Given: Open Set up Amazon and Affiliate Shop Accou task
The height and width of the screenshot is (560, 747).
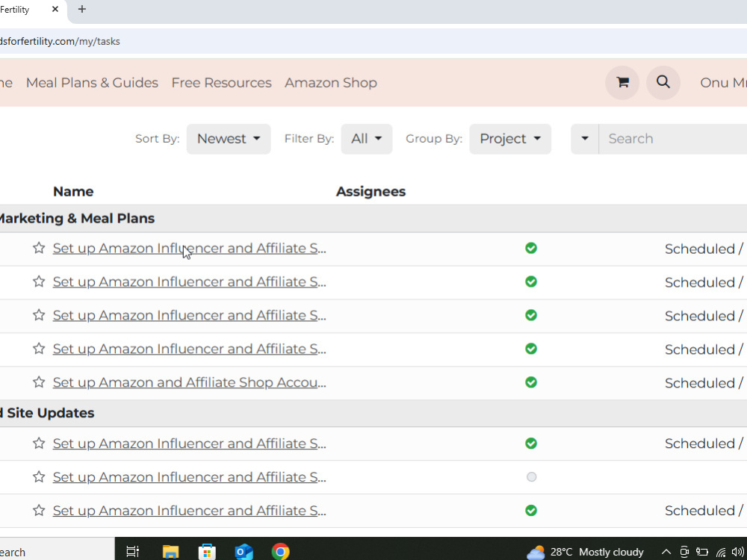Looking at the screenshot, I should point(190,382).
